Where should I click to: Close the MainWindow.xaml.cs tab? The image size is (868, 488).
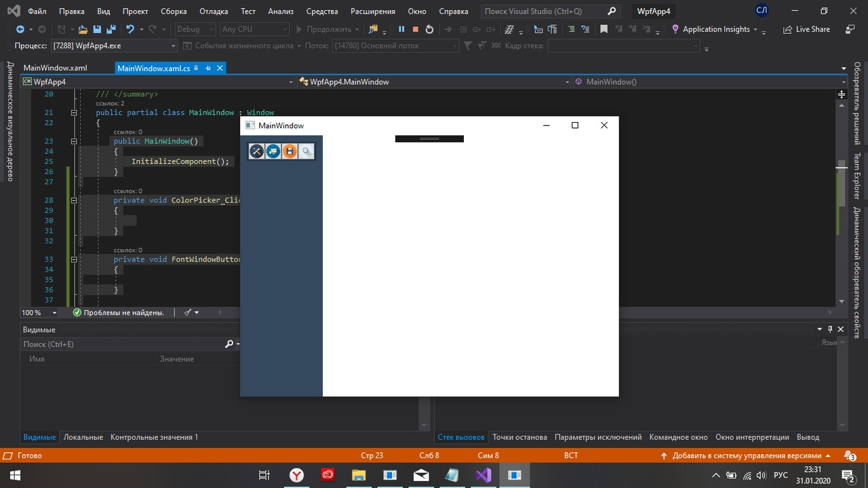[220, 68]
